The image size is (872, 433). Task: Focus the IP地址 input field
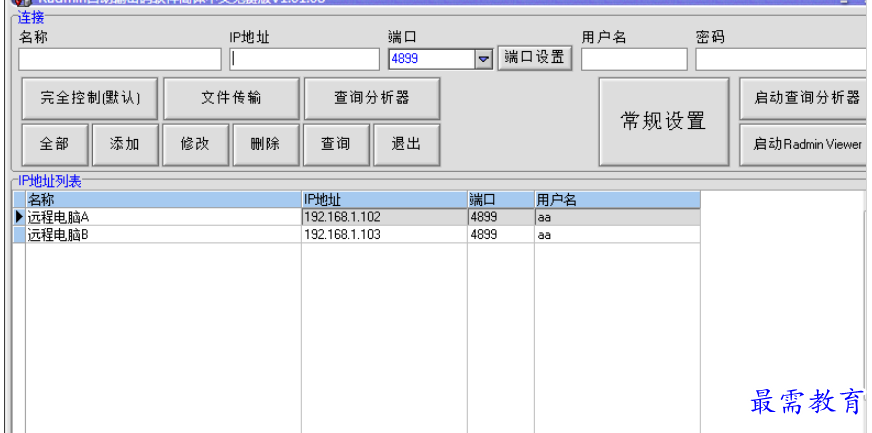[x=304, y=59]
